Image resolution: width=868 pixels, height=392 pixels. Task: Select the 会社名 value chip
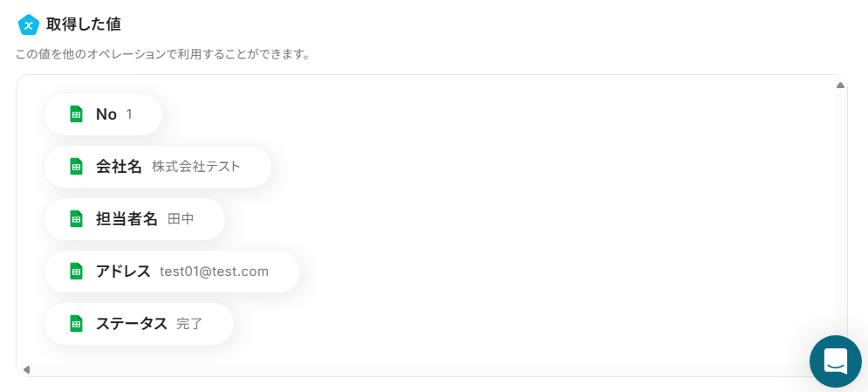(x=157, y=167)
